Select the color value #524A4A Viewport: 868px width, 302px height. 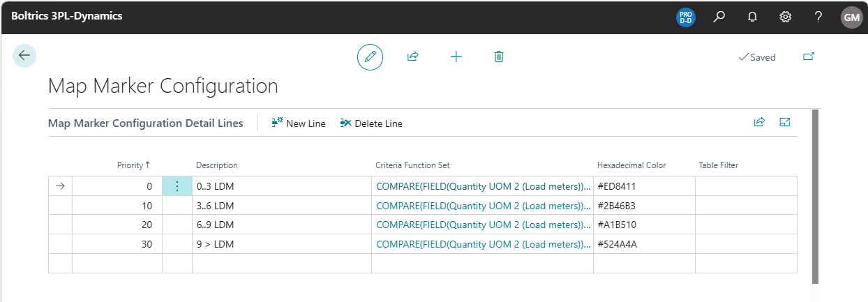click(x=645, y=244)
